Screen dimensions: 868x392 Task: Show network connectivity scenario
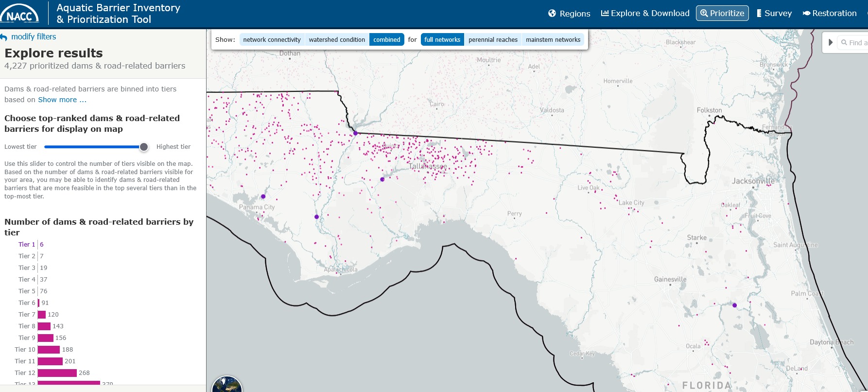[x=272, y=40]
